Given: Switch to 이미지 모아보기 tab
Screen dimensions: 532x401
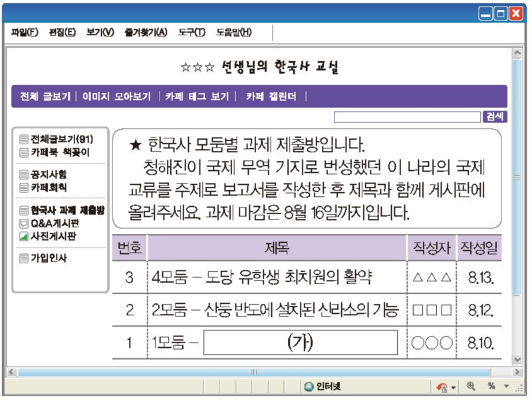Looking at the screenshot, I should pyautogui.click(x=116, y=96).
